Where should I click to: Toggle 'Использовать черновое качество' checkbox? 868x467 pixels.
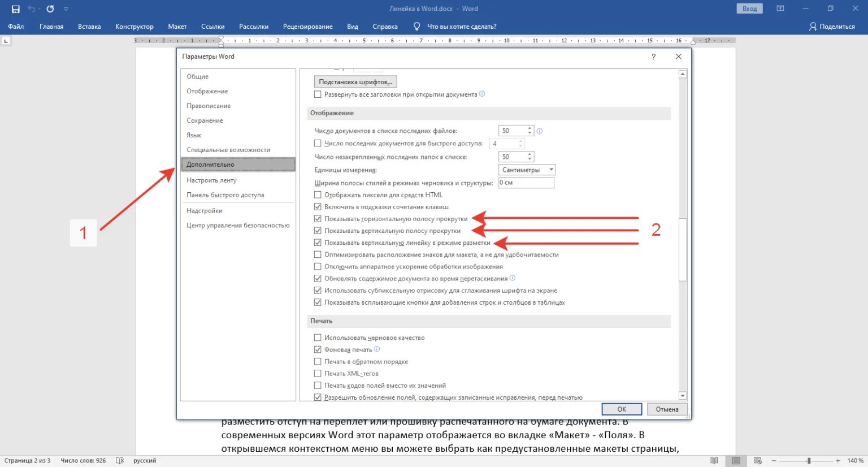pyautogui.click(x=318, y=338)
